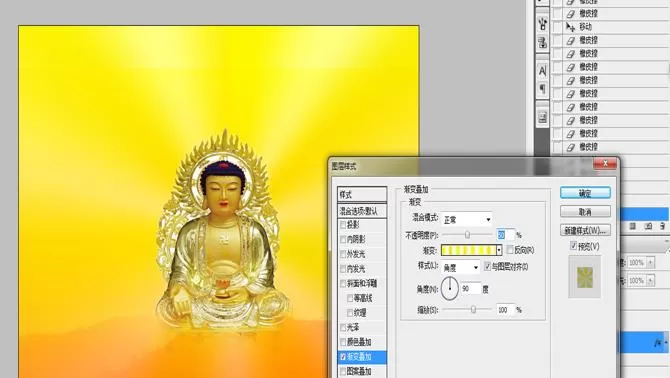Open the 样式 style dropdown showing 角度
Viewport: 670px width, 378px height.
pyautogui.click(x=461, y=267)
